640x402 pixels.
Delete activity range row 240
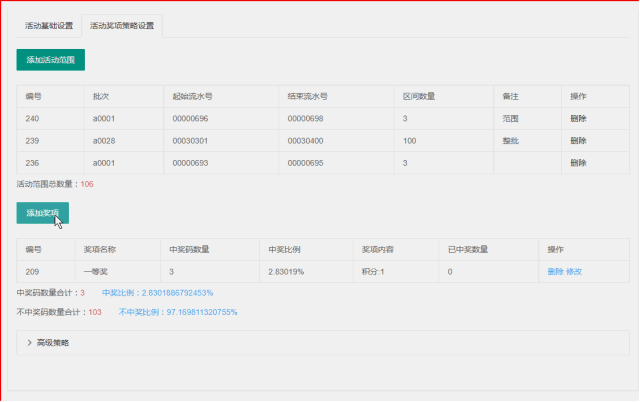point(578,118)
